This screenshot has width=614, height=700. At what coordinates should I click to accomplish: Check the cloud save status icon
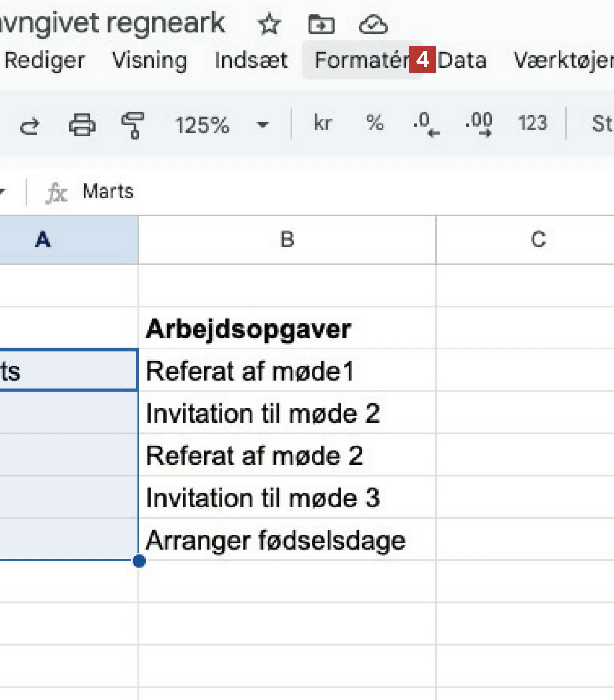(x=373, y=24)
